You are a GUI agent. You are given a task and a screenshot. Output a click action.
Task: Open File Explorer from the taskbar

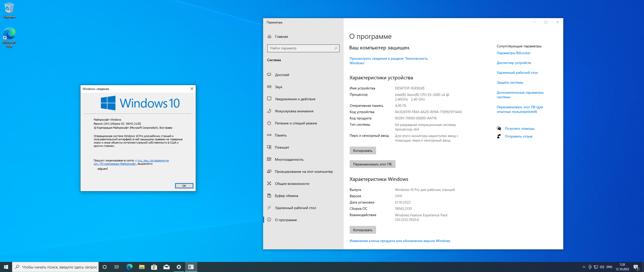[142, 267]
